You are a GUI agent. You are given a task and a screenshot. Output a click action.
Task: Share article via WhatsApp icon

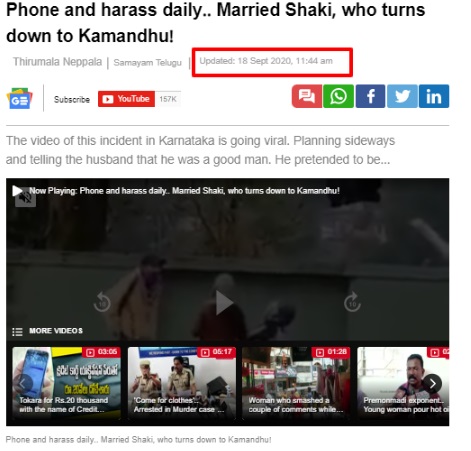click(x=338, y=96)
